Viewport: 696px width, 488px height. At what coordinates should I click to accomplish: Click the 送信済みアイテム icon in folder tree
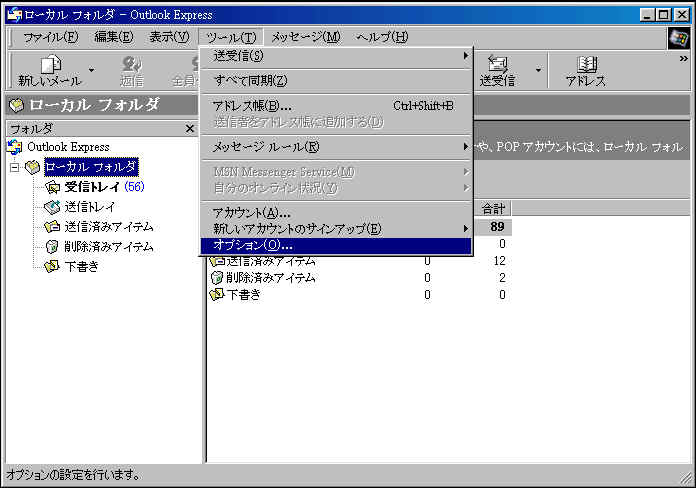pos(52,227)
